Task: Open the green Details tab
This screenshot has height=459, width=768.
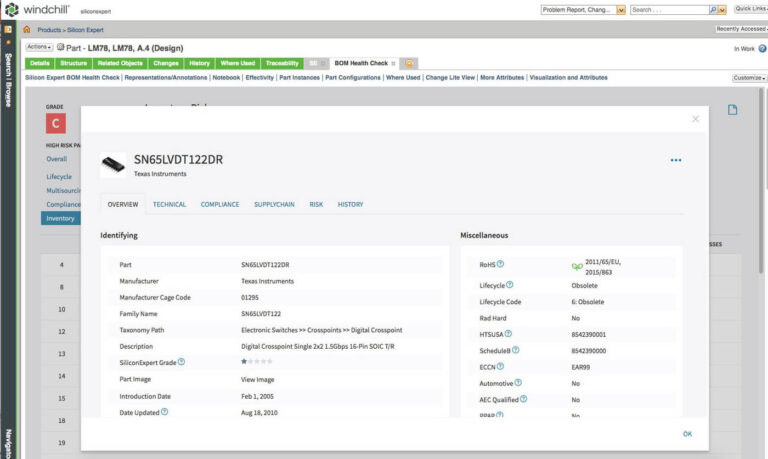Action: pos(40,63)
